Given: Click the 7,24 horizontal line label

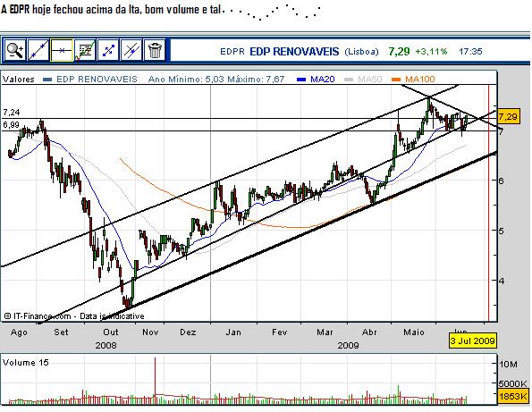Looking at the screenshot, I should point(12,113).
